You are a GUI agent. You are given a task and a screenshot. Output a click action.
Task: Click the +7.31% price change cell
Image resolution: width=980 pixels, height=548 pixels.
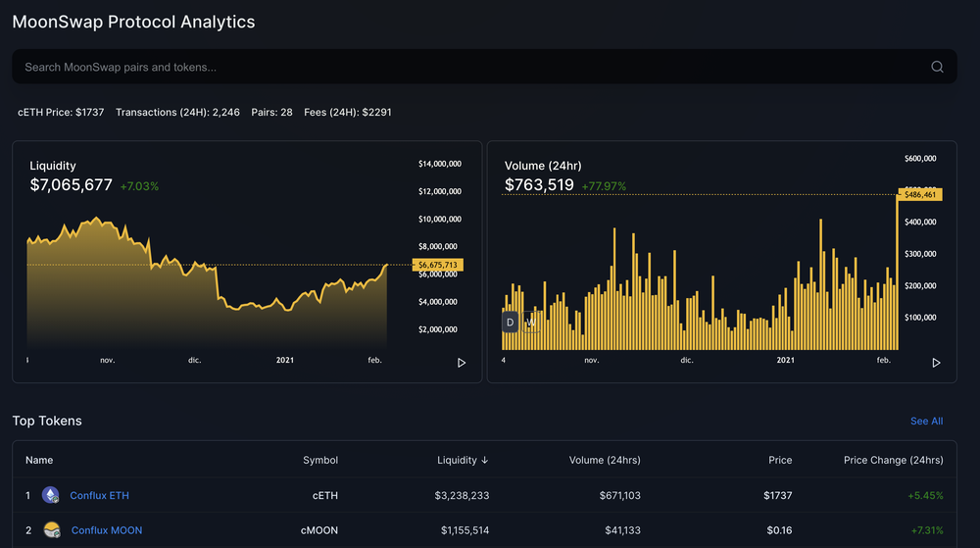point(927,530)
